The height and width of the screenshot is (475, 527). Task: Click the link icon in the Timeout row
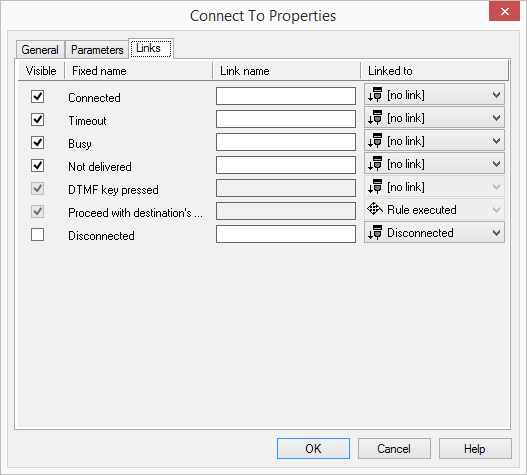pyautogui.click(x=375, y=118)
